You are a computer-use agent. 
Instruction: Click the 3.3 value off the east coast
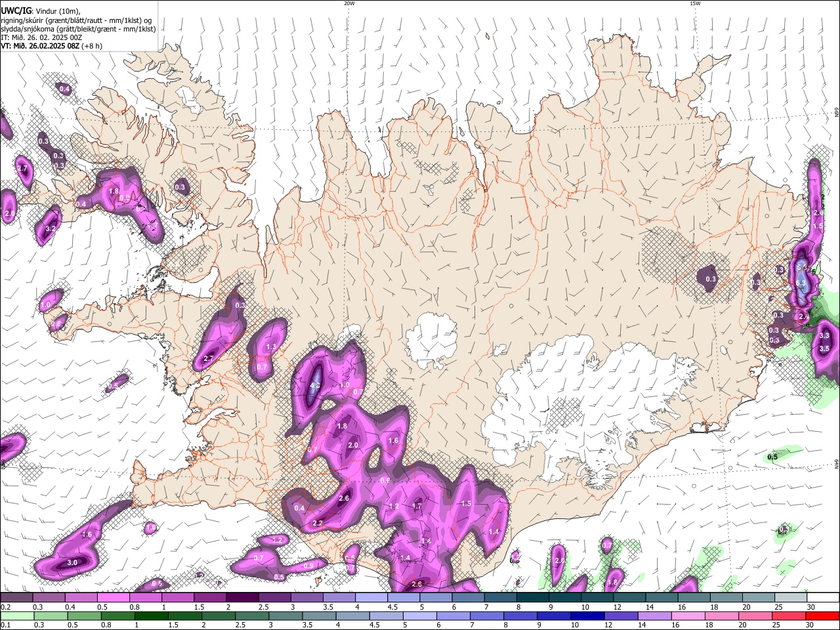coord(825,335)
